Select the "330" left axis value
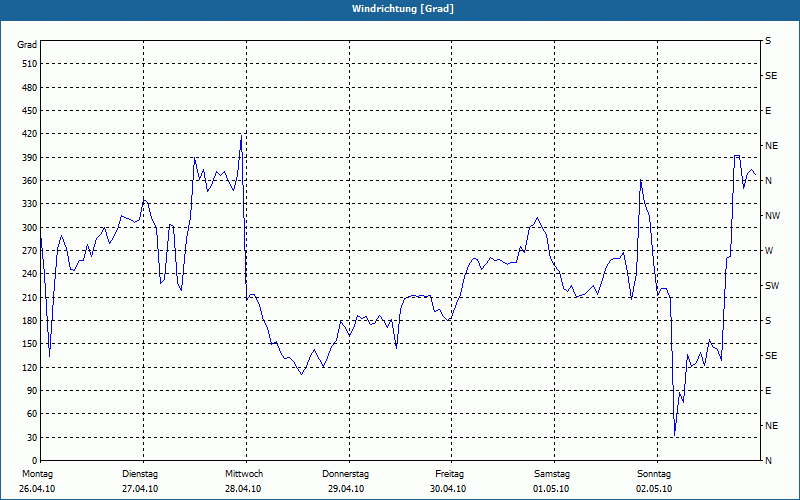800x500 pixels. point(30,204)
